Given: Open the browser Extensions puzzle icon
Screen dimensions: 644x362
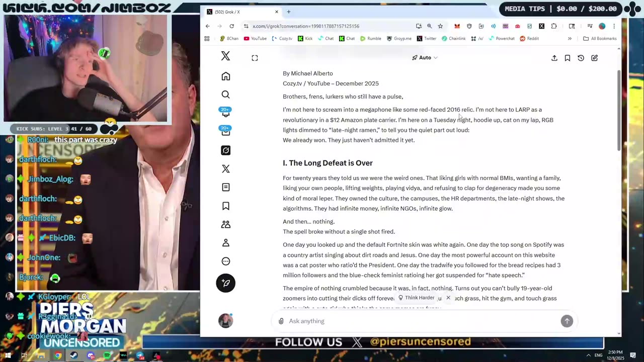Looking at the screenshot, I should [554, 26].
